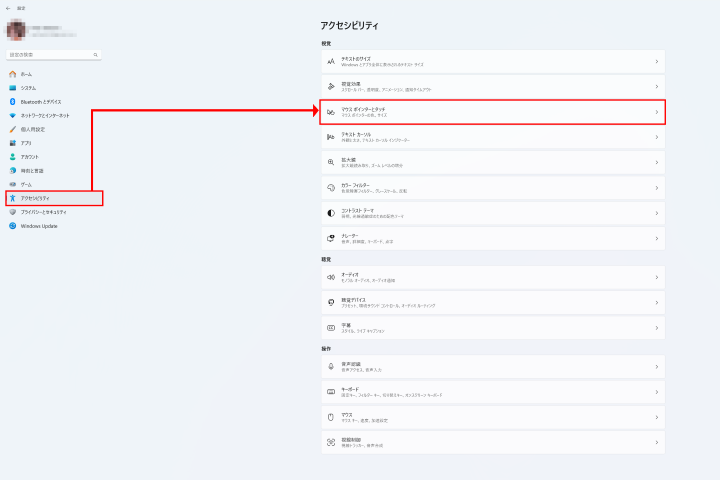
Task: Click the captions (字幕) row icon
Action: [330, 327]
